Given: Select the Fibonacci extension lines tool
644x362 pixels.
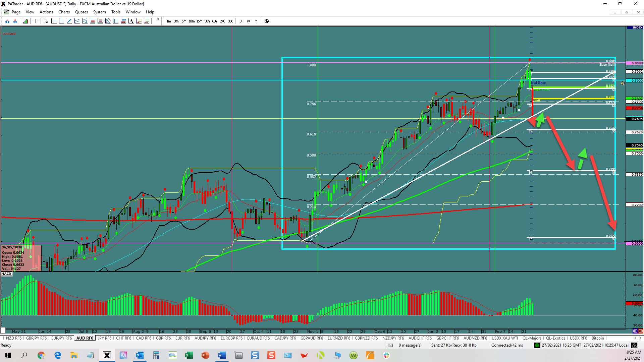Looking at the screenshot, I should coord(100,21).
